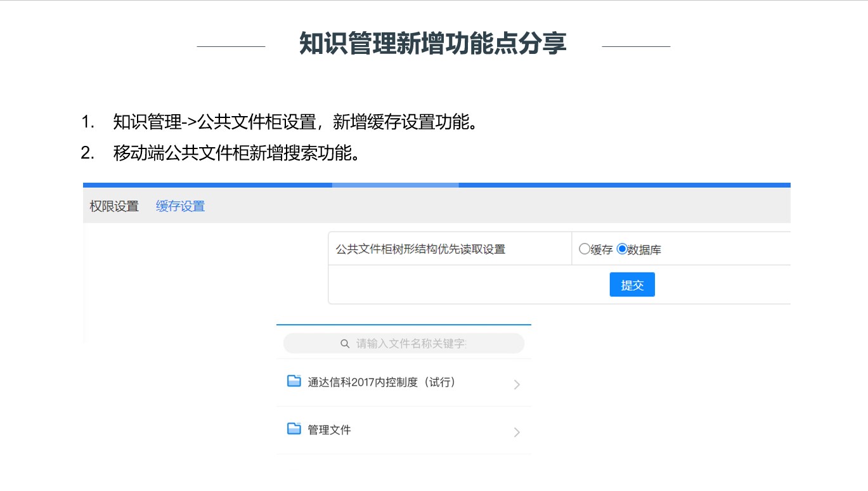Click the light-blue segment of the top progress bar
Image resolution: width=868 pixels, height=491 pixels.
(x=395, y=185)
